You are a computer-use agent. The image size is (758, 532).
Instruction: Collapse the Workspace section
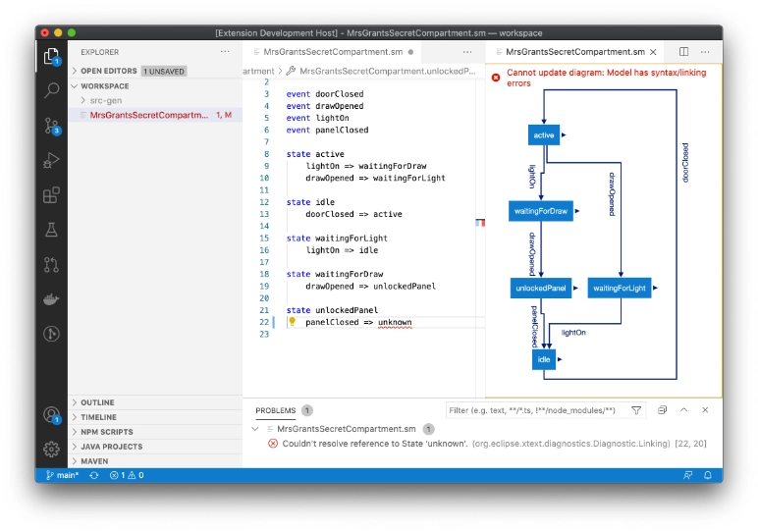155,86
